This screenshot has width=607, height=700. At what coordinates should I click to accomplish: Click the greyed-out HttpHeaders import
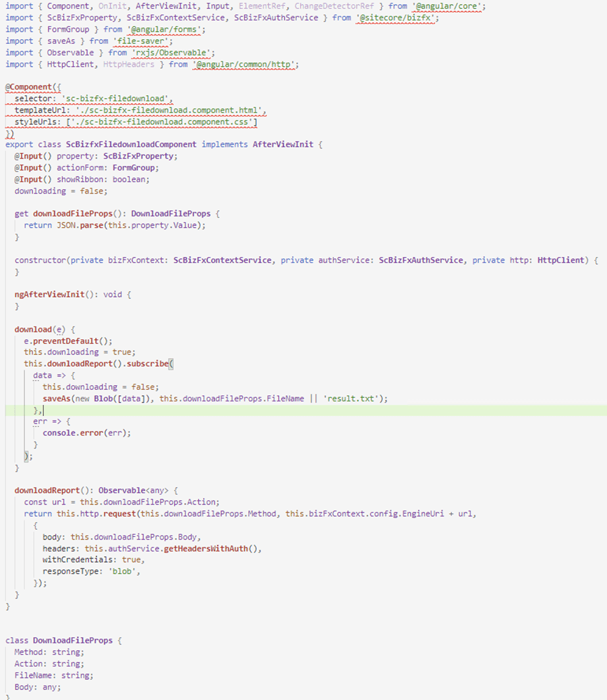point(129,64)
